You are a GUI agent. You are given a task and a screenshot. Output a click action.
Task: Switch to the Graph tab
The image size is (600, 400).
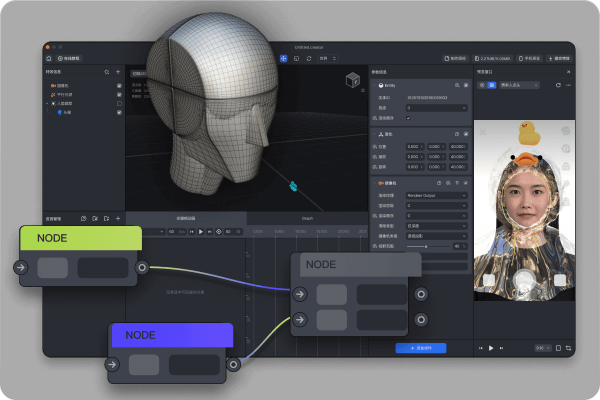[x=307, y=217]
